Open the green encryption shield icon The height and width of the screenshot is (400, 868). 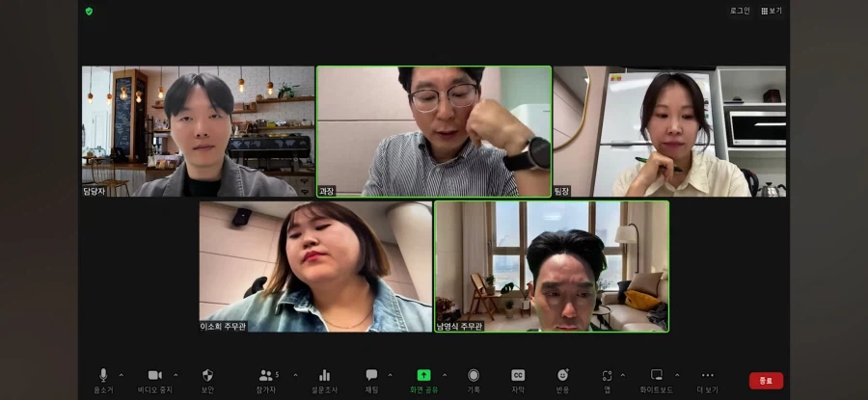click(89, 11)
